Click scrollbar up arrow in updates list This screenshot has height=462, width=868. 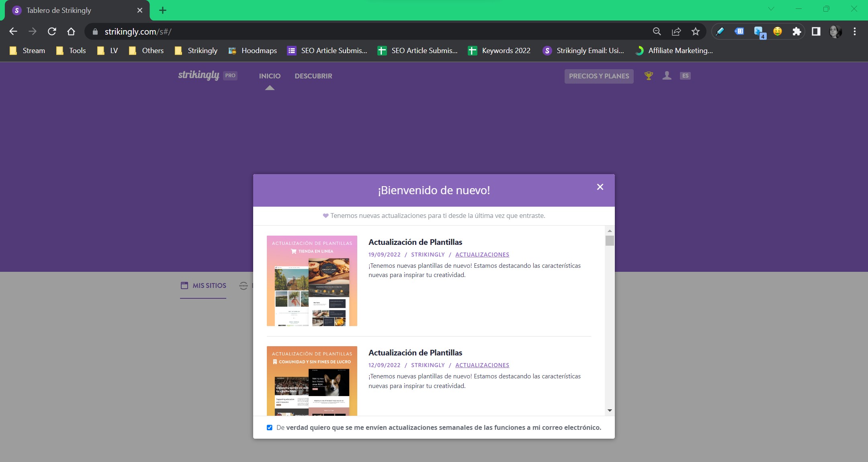tap(610, 231)
